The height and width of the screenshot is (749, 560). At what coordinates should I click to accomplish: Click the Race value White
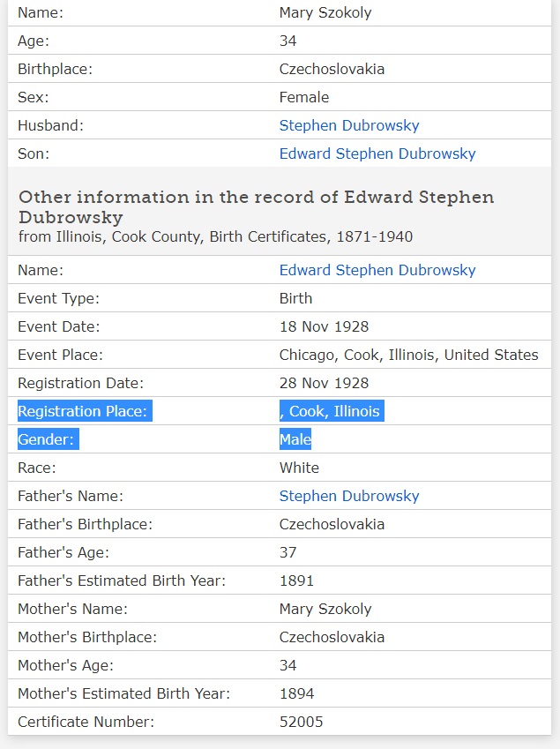299,468
